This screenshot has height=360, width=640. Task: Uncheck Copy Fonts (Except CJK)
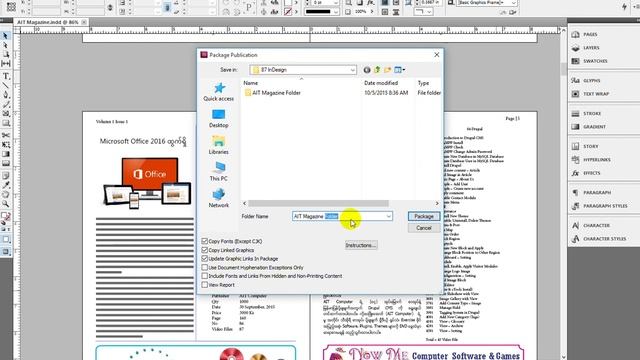(x=204, y=241)
